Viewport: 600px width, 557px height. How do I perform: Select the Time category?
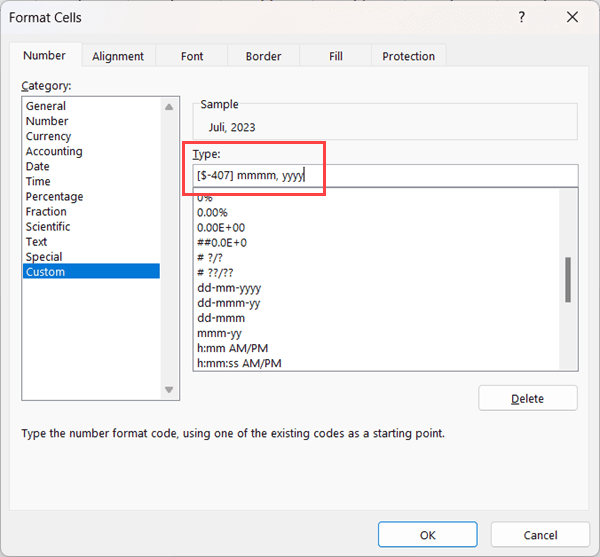[91, 181]
